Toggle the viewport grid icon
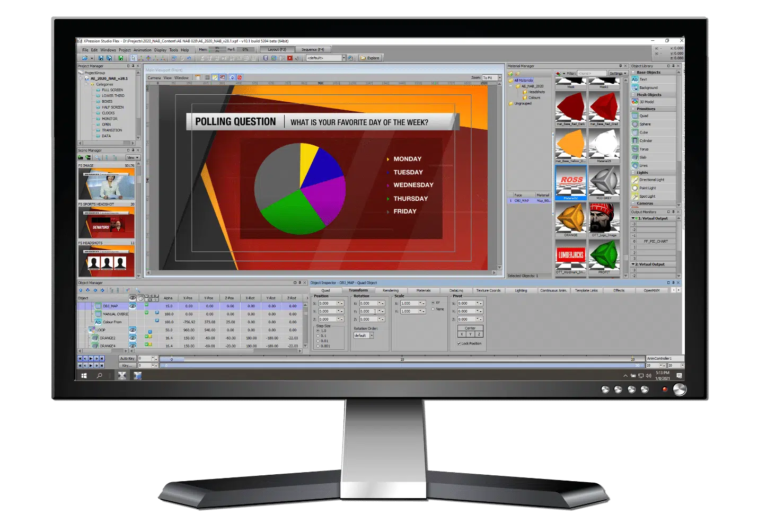The height and width of the screenshot is (532, 758). point(207,77)
